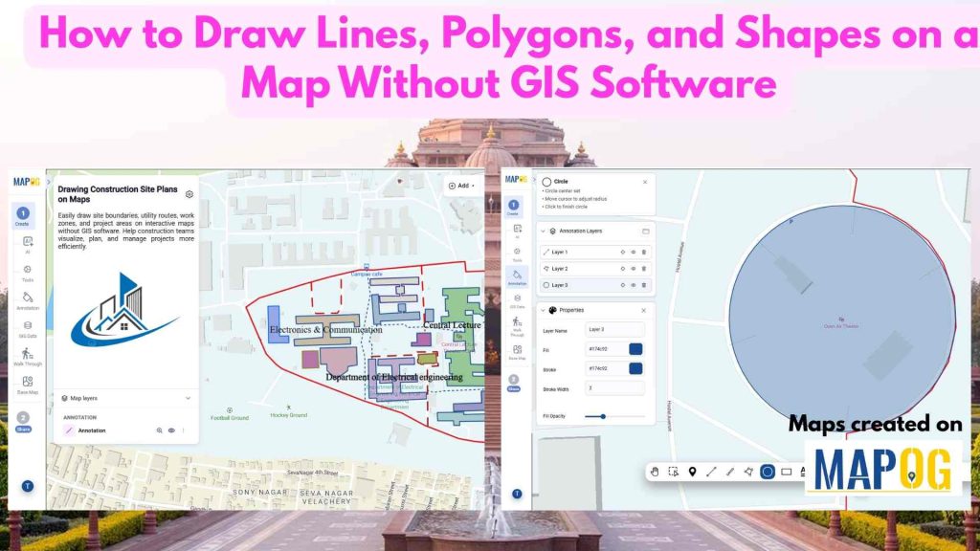Click the T profile avatar in the left window

(28, 486)
